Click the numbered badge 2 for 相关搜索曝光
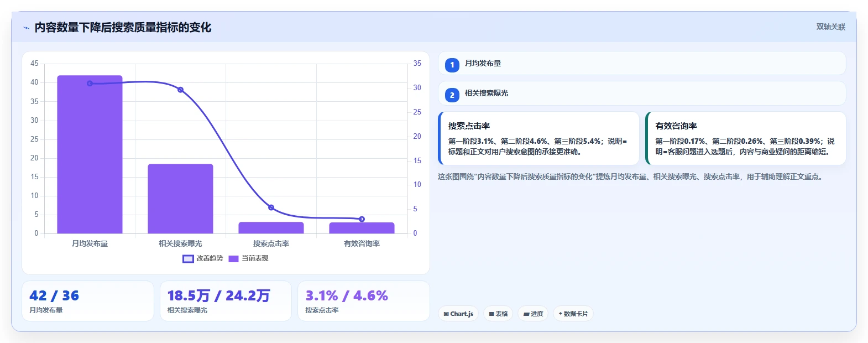Viewport: 868px width, 343px height. pyautogui.click(x=452, y=95)
